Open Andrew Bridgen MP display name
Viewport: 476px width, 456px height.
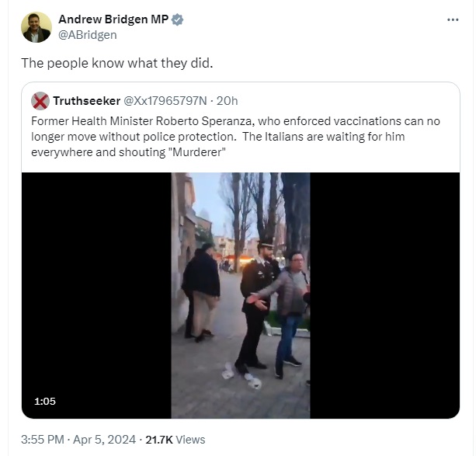point(113,19)
